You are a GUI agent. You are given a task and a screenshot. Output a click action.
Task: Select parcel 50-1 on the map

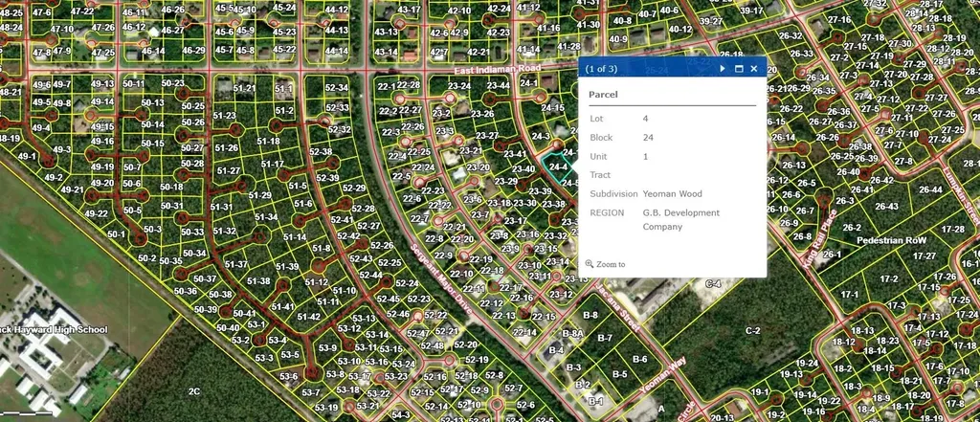point(117,233)
